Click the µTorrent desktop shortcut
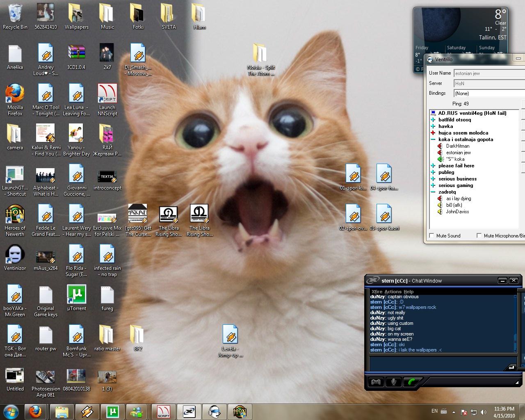The image size is (525, 420). tap(77, 298)
